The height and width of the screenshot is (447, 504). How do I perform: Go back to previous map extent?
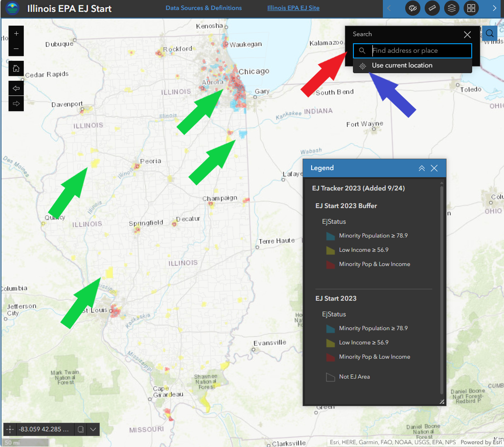point(16,88)
